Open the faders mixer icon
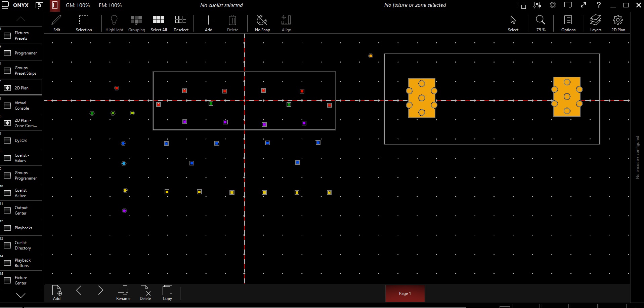The image size is (644, 308). (537, 5)
